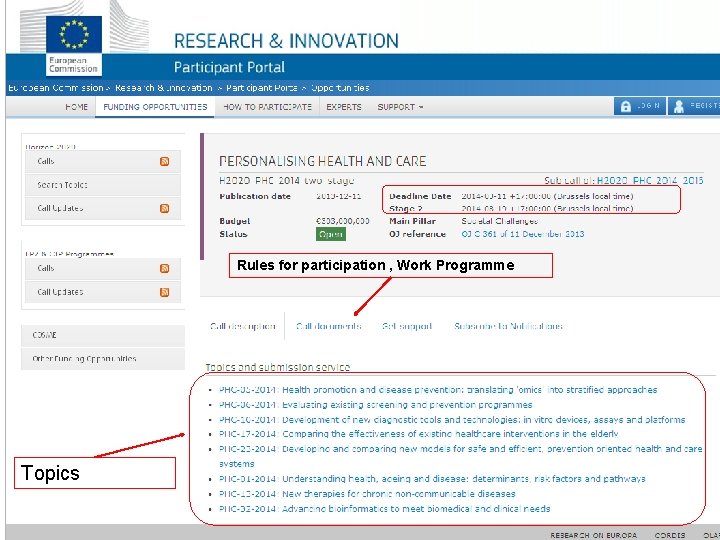Open OJ C 361 reference link

point(523,234)
